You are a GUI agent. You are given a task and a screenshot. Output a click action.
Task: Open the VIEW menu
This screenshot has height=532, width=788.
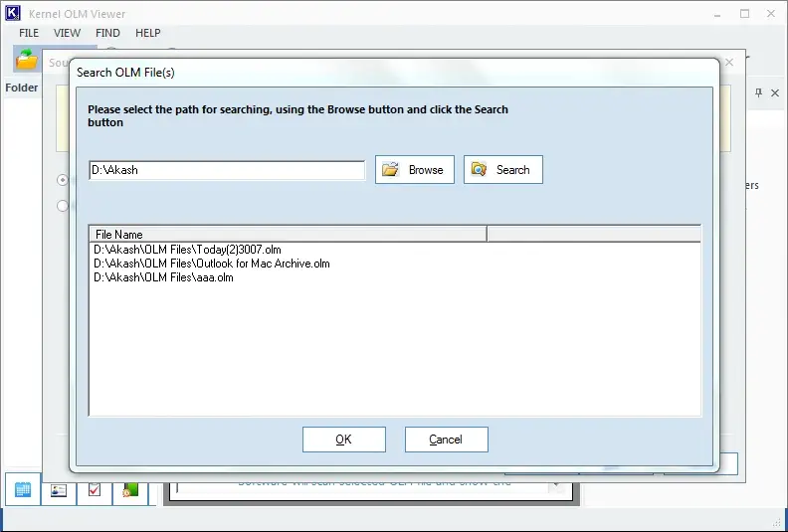click(67, 33)
